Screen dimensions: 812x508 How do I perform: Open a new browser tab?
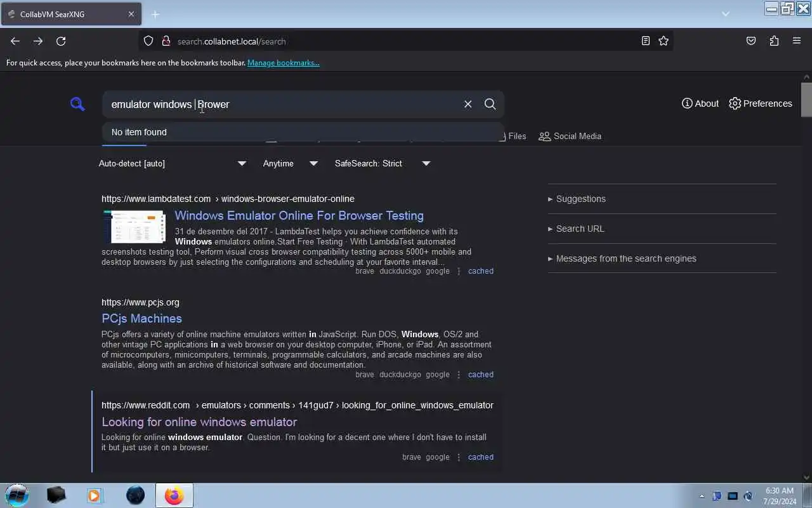coord(155,14)
